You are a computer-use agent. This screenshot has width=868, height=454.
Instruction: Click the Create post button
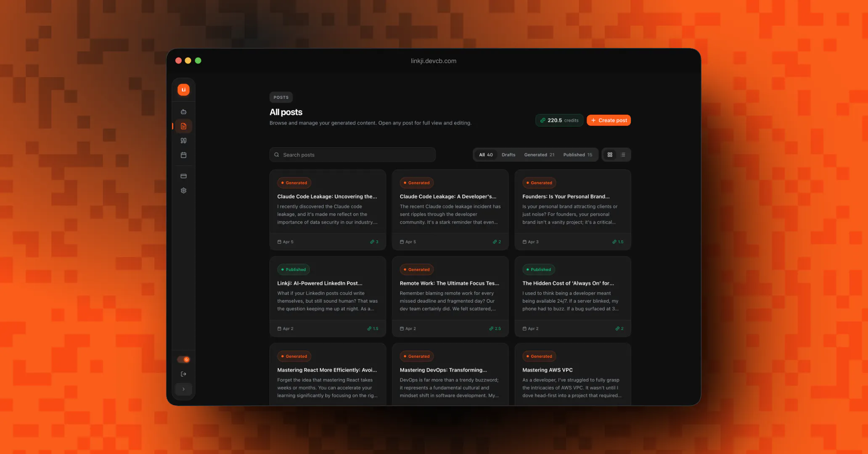tap(609, 120)
